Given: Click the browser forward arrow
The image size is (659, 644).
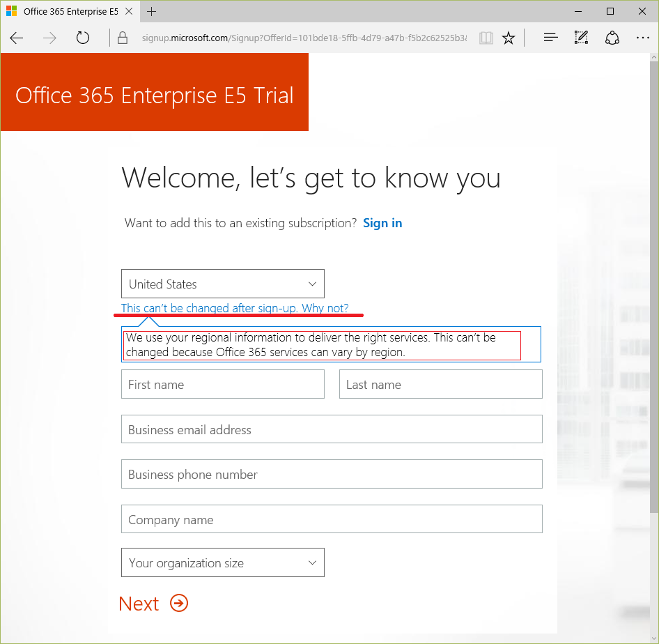Looking at the screenshot, I should pyautogui.click(x=49, y=38).
